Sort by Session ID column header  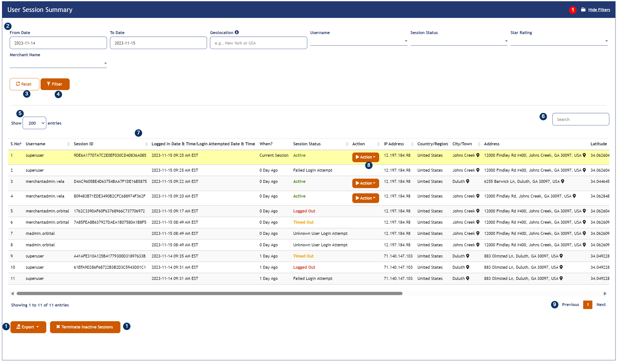click(110, 144)
